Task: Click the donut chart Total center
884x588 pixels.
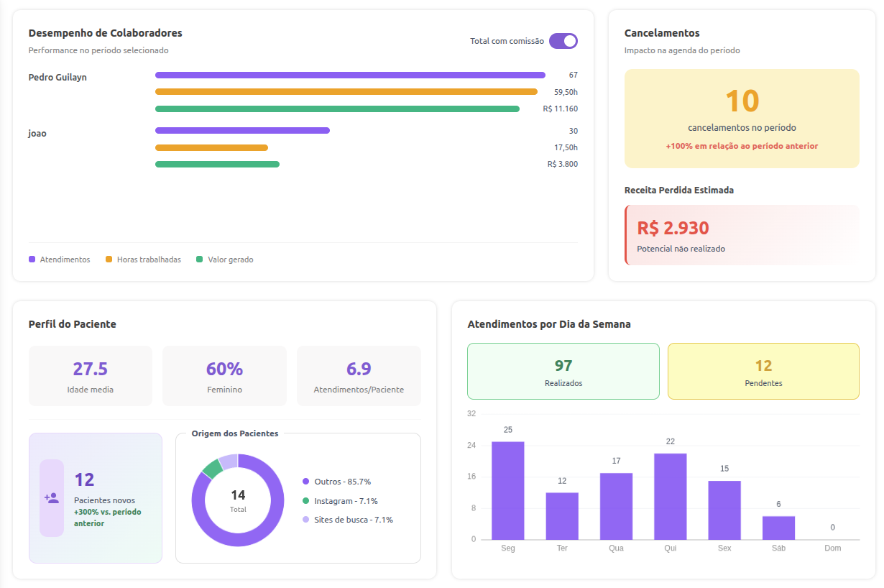Action: coord(238,500)
